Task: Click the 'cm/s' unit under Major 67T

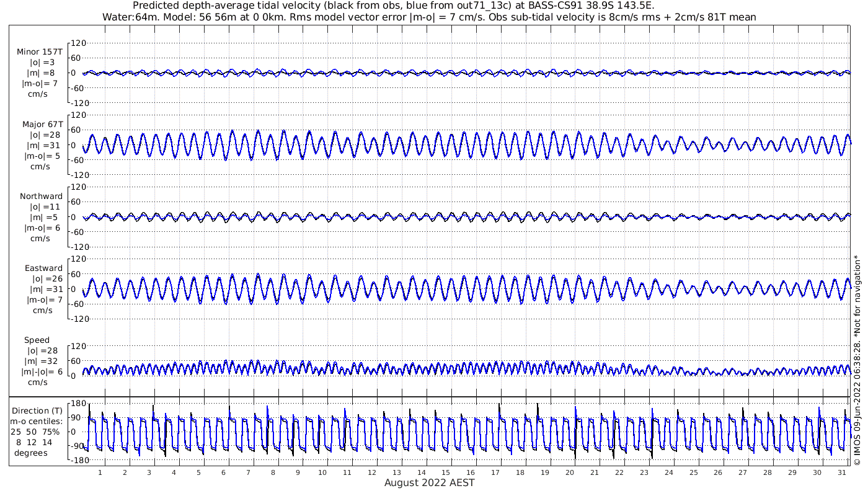Action: point(41,167)
